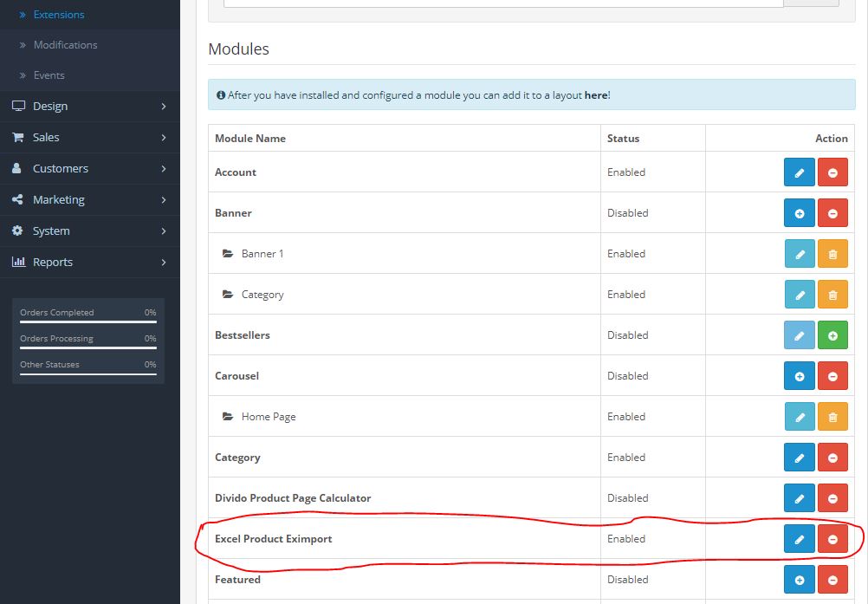Click the disabled edit button for Bestsellers
Viewport: 868px width, 604px height.
click(x=799, y=335)
